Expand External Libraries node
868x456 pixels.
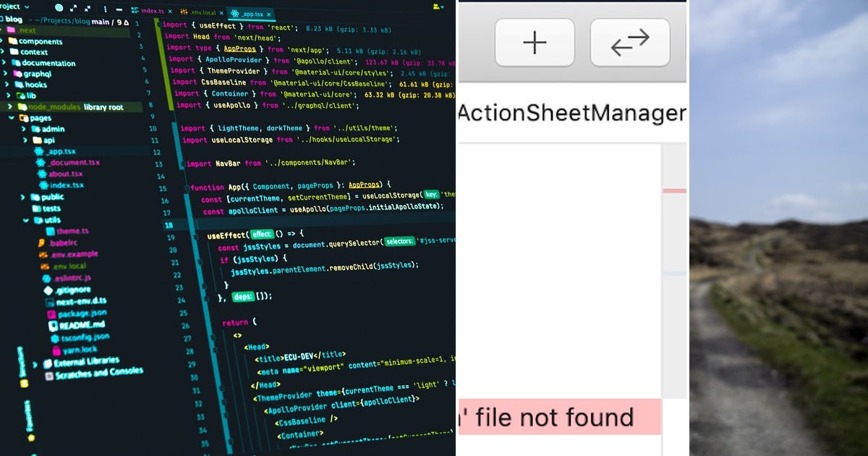(x=35, y=363)
